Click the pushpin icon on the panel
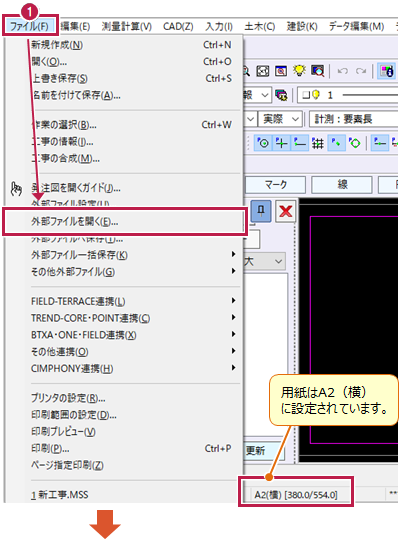Viewport: 400px width, 539px height. pyautogui.click(x=261, y=211)
